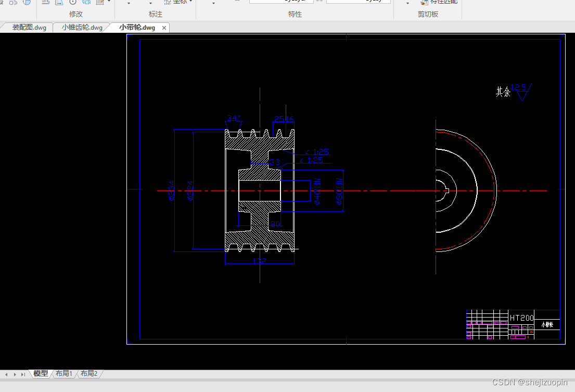
Task: Select the ø80 hub dimension
Action: tap(339, 192)
